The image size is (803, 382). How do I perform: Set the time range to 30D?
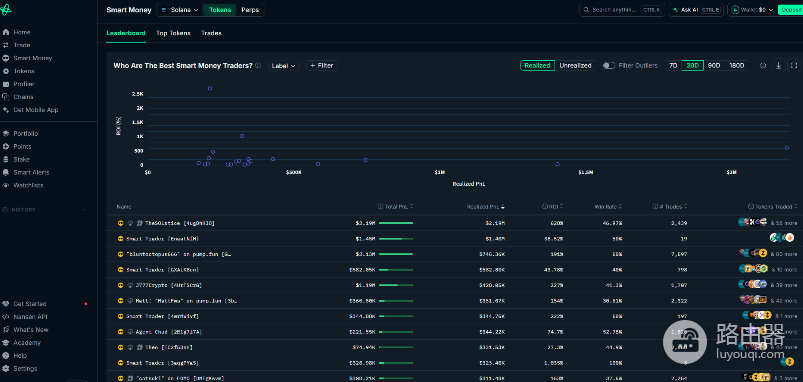(x=692, y=66)
